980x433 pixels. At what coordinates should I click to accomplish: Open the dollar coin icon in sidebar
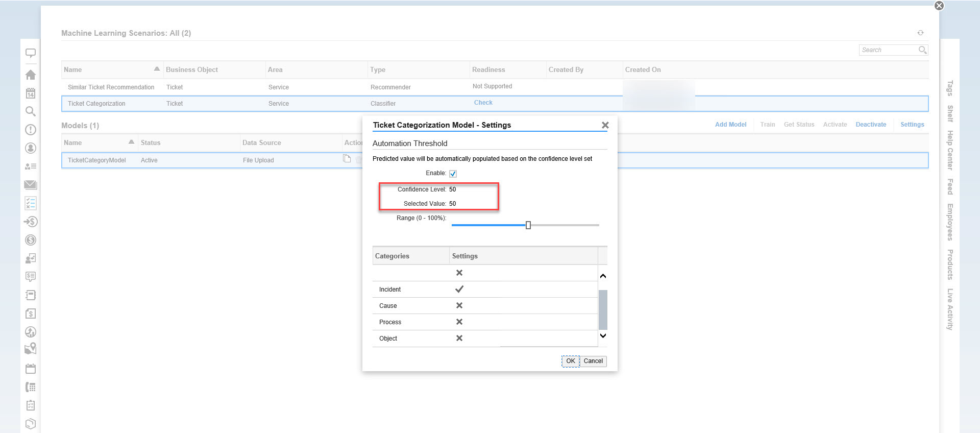pyautogui.click(x=31, y=240)
